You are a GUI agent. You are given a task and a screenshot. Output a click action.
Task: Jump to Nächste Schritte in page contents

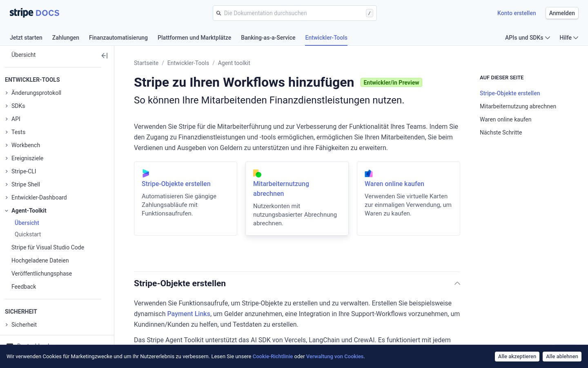click(501, 132)
